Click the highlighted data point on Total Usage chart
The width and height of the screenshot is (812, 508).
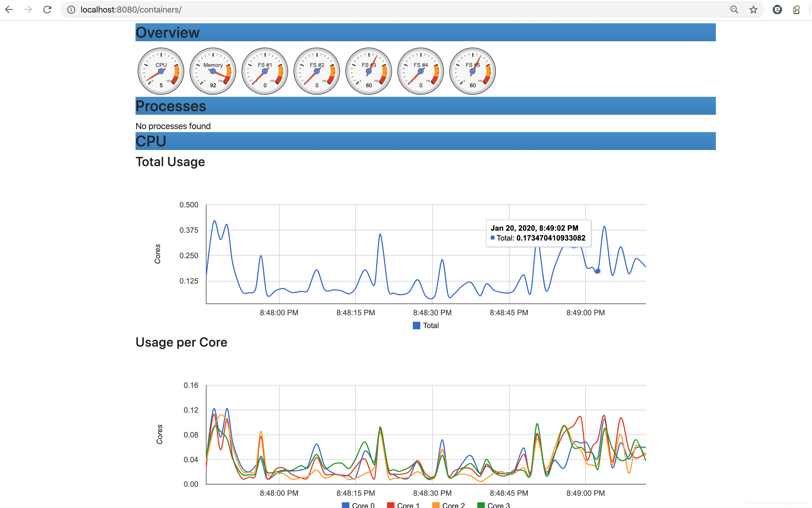point(598,271)
